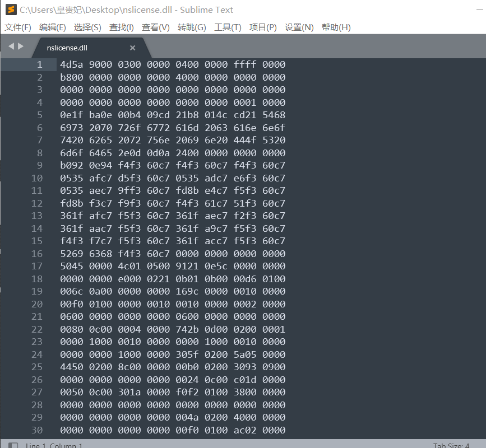Open the 文件(F) menu
Viewport: 486px width, 448px height.
click(x=18, y=27)
